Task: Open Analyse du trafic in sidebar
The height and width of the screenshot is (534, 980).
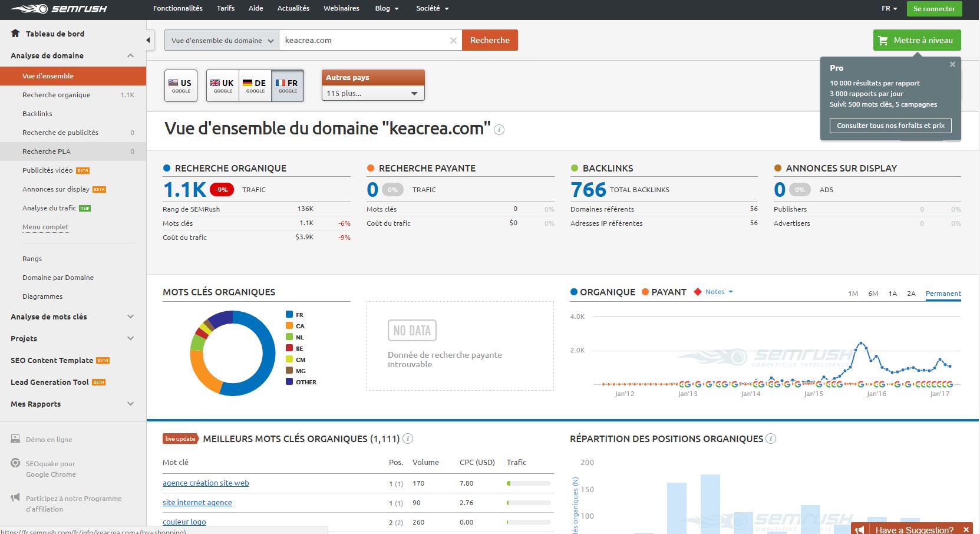Action: (x=50, y=208)
